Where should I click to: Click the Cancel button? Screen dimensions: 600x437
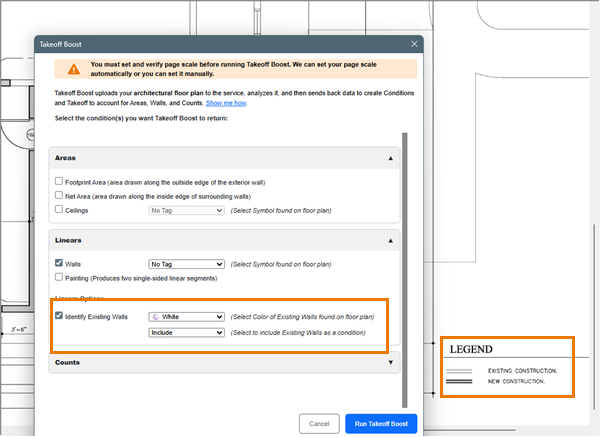point(319,424)
